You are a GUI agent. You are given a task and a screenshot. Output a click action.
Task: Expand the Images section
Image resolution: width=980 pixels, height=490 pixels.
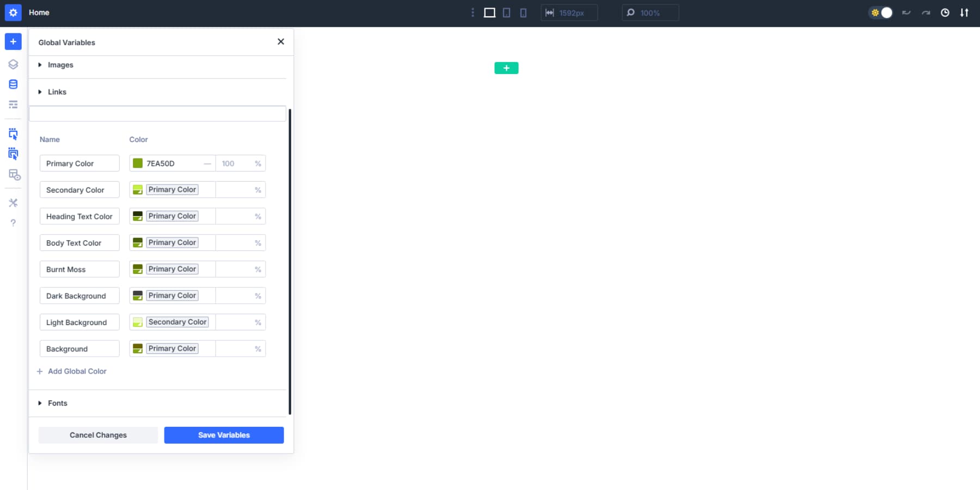(60, 64)
